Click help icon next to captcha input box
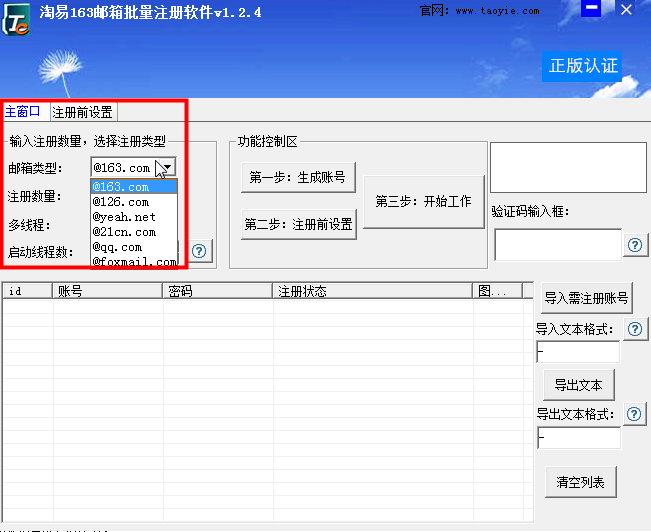 coord(635,245)
